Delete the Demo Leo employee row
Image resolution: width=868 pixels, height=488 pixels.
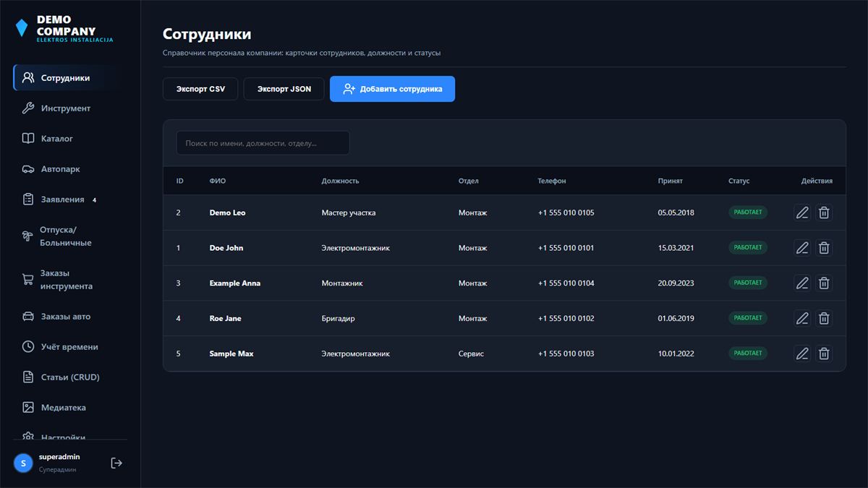pyautogui.click(x=824, y=213)
